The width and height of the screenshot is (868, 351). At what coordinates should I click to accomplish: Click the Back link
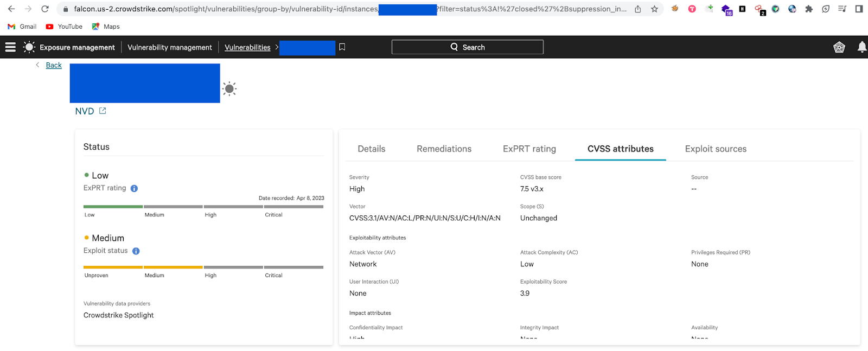(54, 65)
